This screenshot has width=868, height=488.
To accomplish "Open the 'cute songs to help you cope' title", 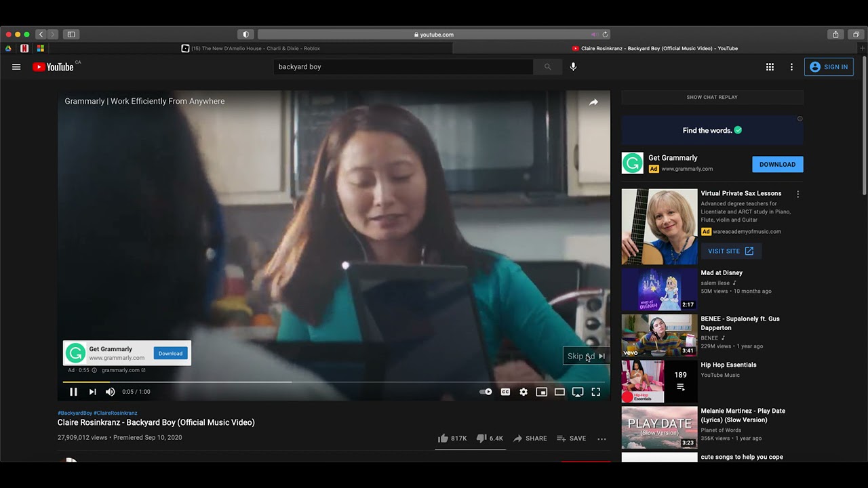I will coord(742,457).
